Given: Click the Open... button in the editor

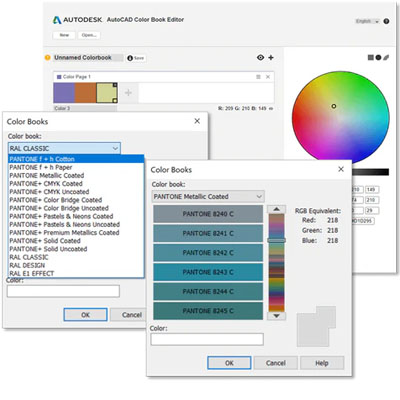Looking at the screenshot, I should pos(89,35).
